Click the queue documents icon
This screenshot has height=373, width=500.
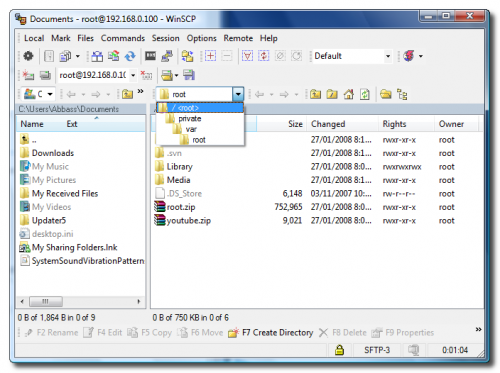(65, 56)
